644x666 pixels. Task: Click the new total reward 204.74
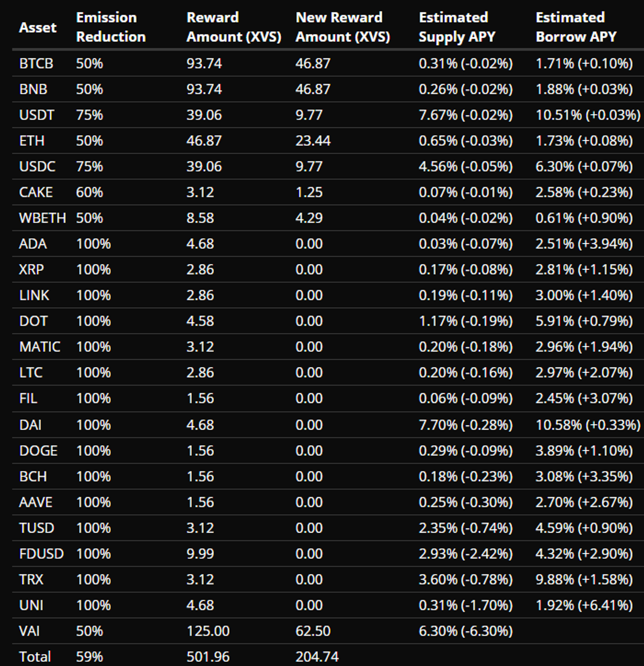(x=317, y=656)
